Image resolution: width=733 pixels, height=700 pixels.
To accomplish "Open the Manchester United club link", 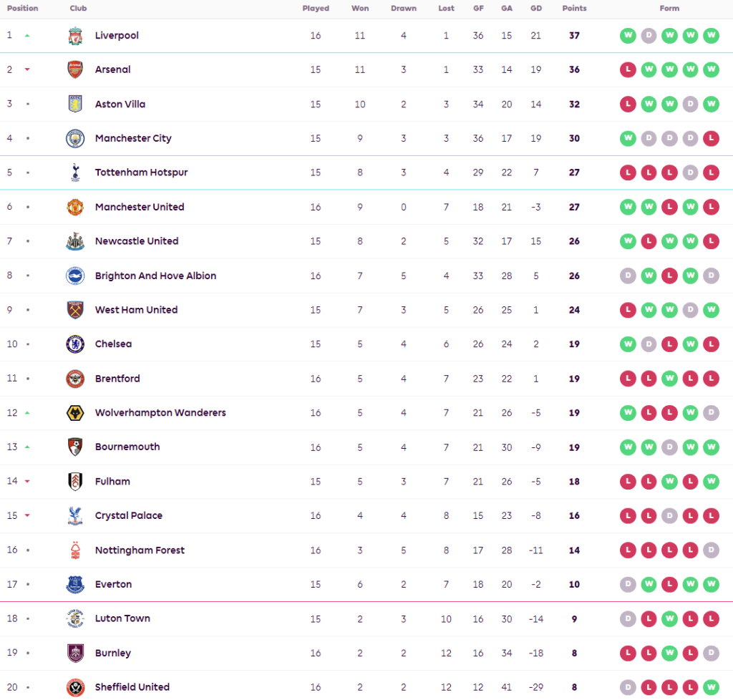I will [x=140, y=207].
